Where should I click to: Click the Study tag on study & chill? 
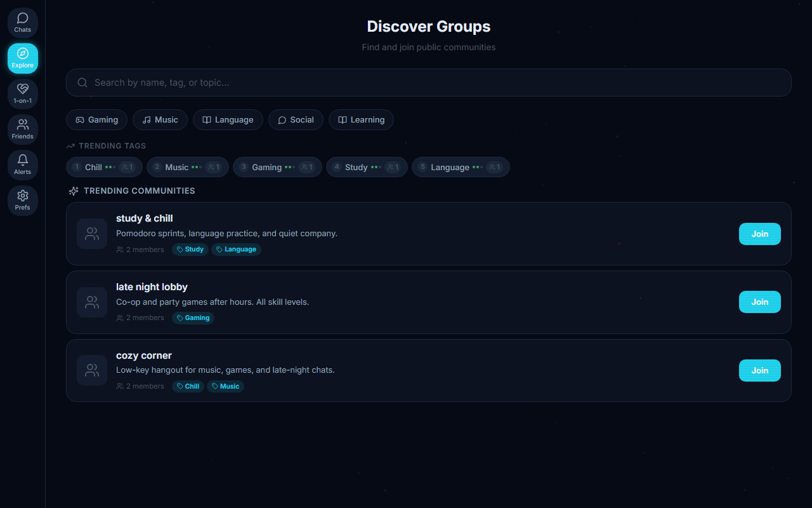click(190, 250)
